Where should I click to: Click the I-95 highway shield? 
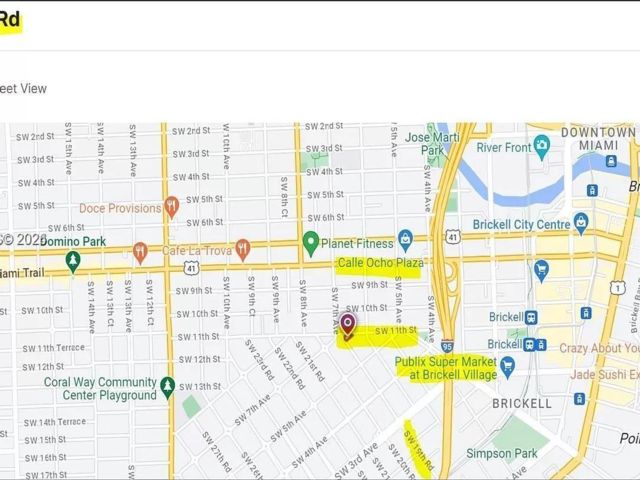coord(447,346)
